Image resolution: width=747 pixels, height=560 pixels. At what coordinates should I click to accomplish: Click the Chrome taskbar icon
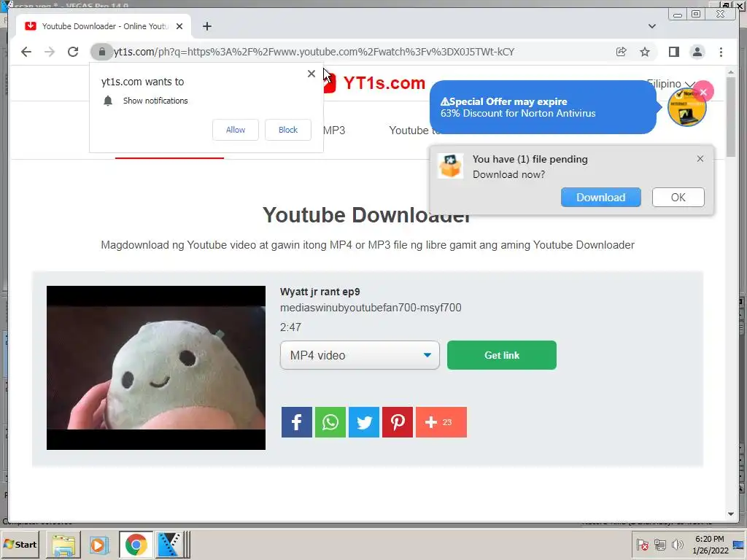coord(136,544)
